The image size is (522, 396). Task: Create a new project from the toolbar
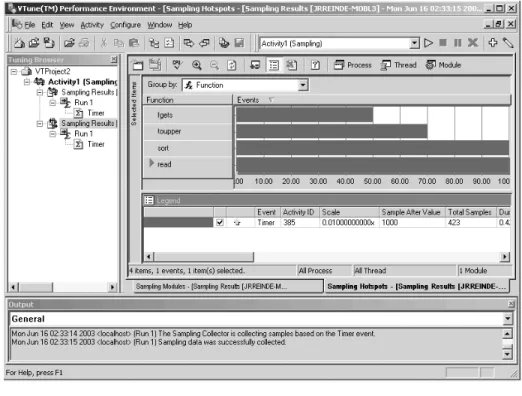click(x=19, y=43)
